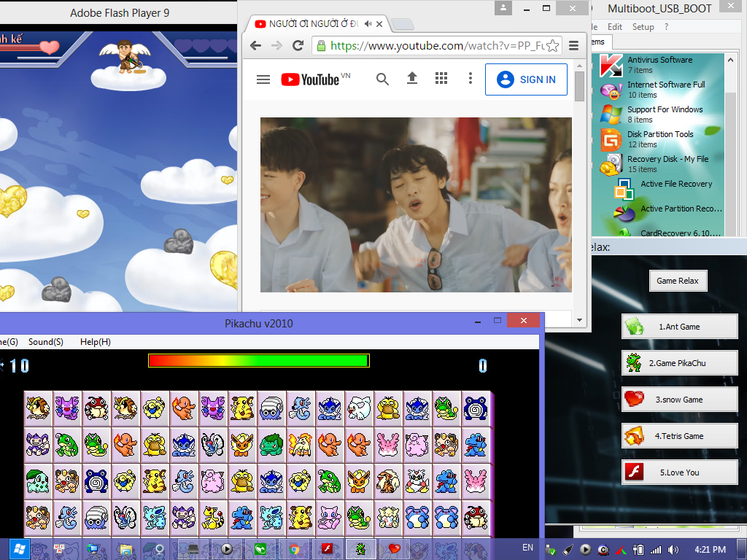The width and height of the screenshot is (747, 560).
Task: Open the Windows Start button
Action: pos(19,549)
